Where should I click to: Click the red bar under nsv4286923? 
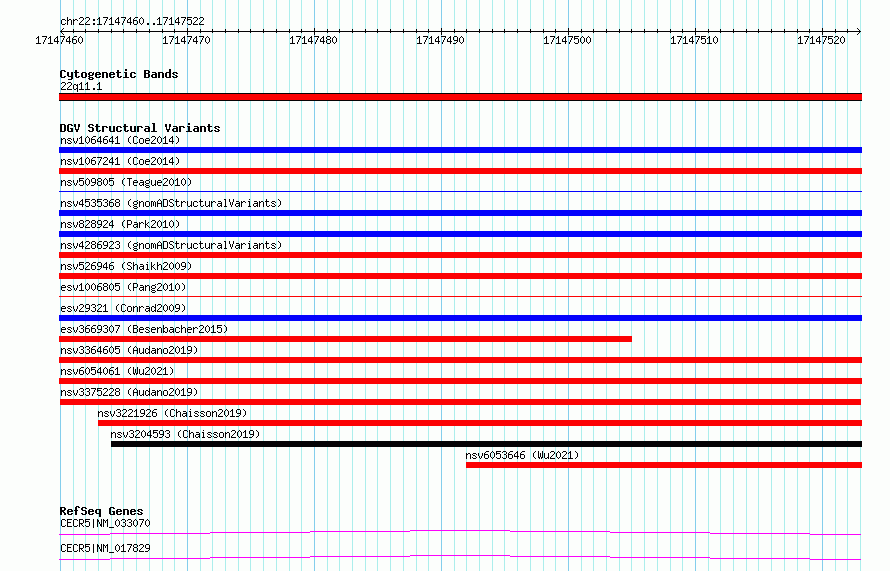point(460,255)
